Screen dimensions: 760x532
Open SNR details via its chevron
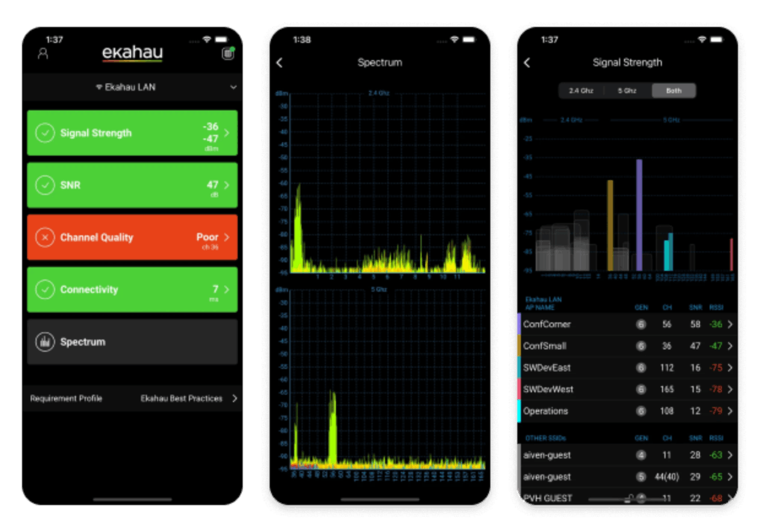(x=227, y=185)
